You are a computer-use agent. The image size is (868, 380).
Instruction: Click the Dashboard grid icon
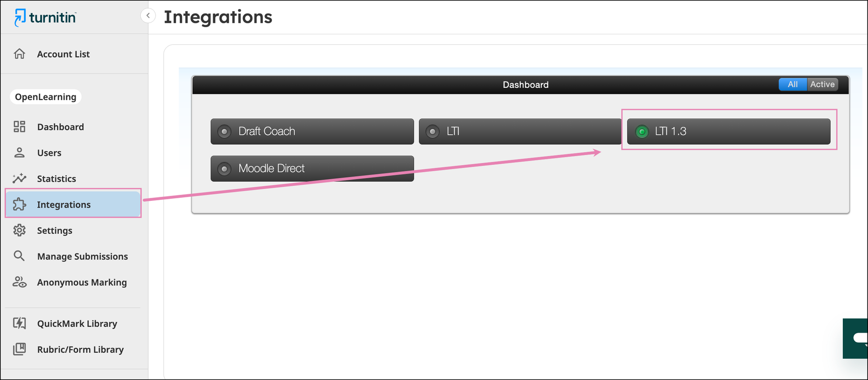(x=20, y=127)
